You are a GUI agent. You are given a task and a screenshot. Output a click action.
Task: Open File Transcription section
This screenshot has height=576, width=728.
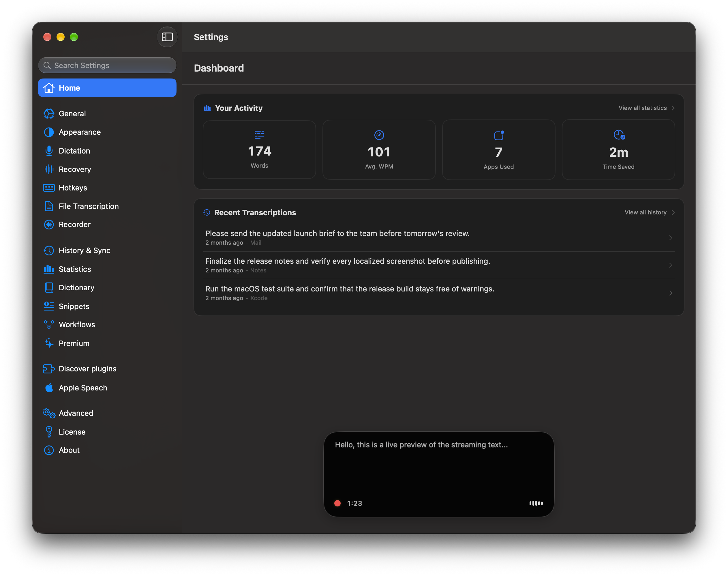107,206
